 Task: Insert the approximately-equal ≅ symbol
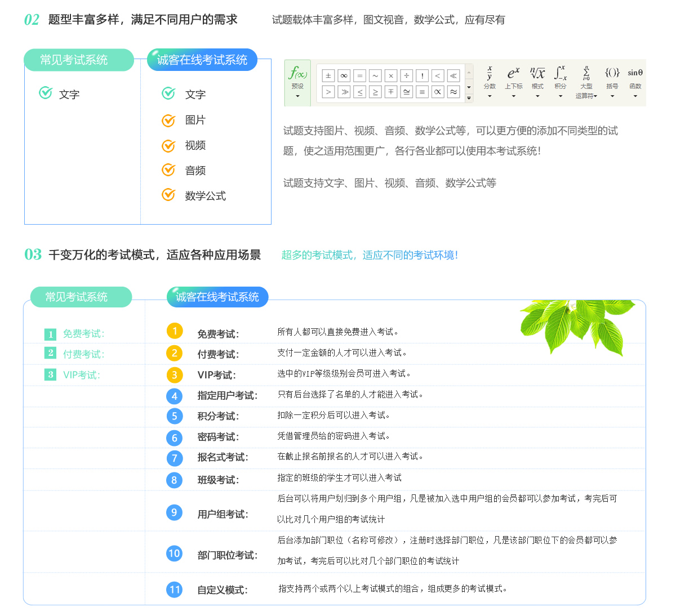(407, 91)
